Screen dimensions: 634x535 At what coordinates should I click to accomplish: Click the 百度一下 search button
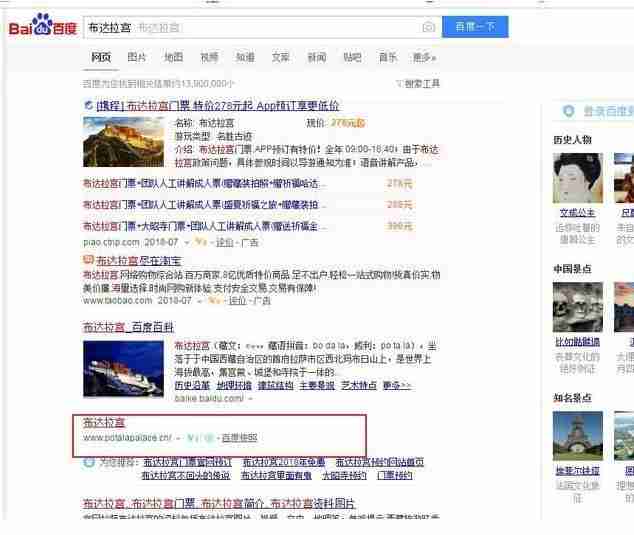475,27
